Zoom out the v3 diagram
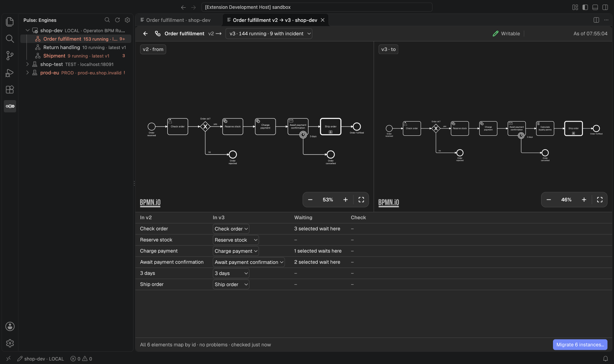The width and height of the screenshot is (614, 364). coord(549,200)
